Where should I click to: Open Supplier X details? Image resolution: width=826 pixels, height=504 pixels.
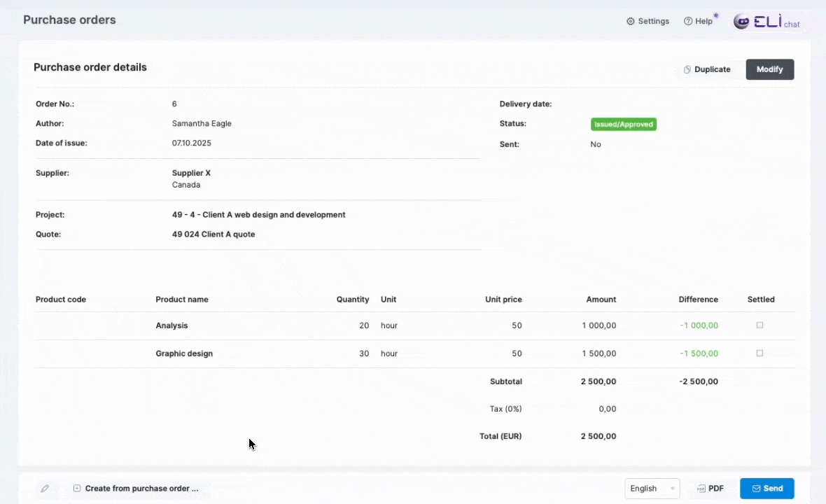(191, 173)
